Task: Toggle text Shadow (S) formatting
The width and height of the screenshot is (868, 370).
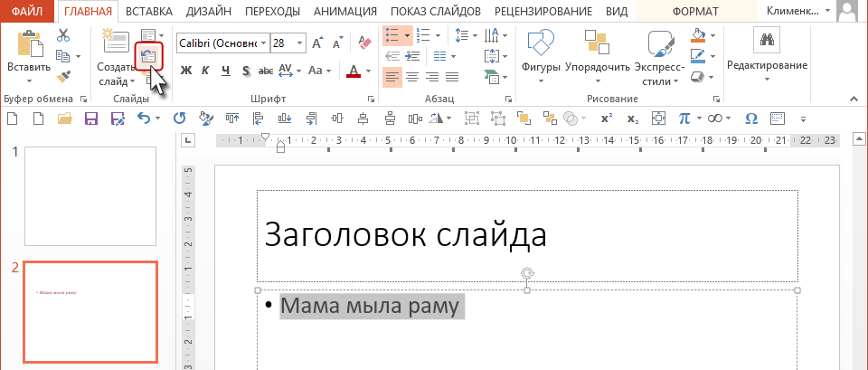Action: (246, 71)
